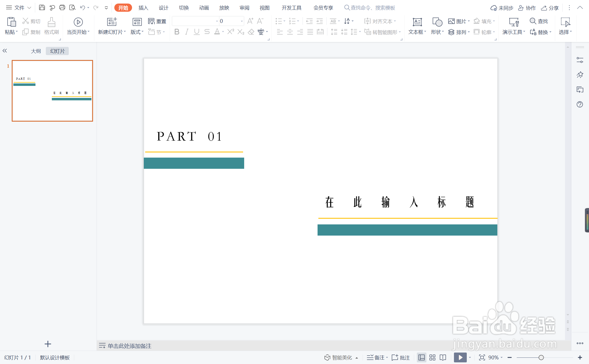Open the Insert (插入) ribbon tab
Screen dimensions: 589x364
(x=143, y=8)
